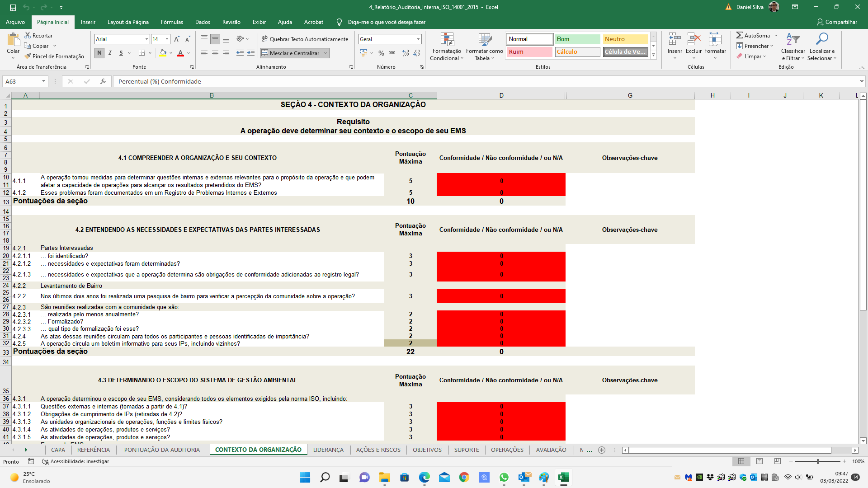Click the Inserir cells icon
This screenshot has height=488, width=868.
pyautogui.click(x=675, y=44)
